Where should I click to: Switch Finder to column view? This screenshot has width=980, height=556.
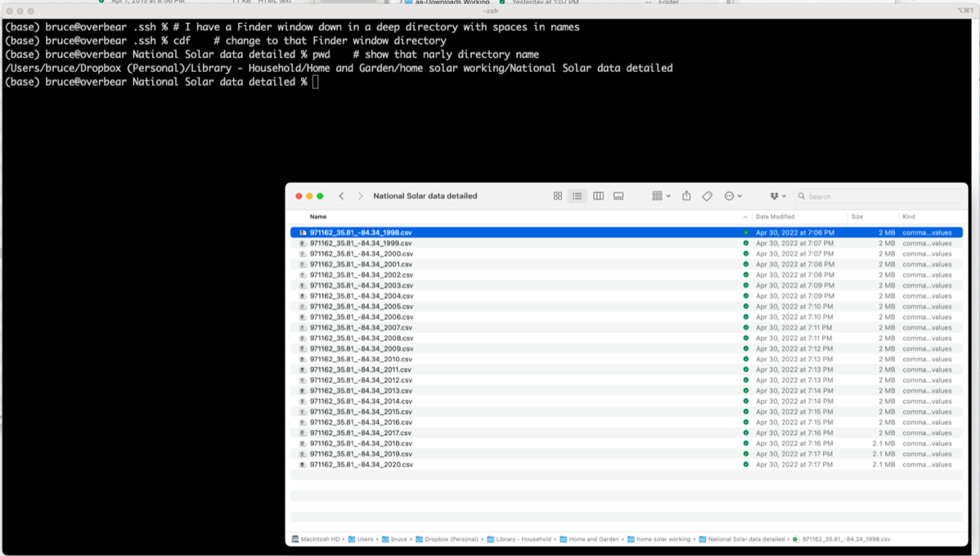[598, 196]
